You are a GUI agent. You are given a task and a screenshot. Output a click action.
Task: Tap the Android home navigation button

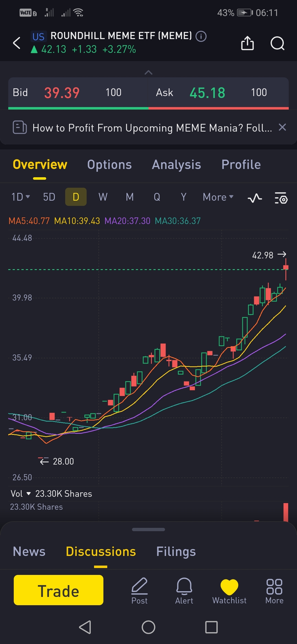(x=148, y=627)
